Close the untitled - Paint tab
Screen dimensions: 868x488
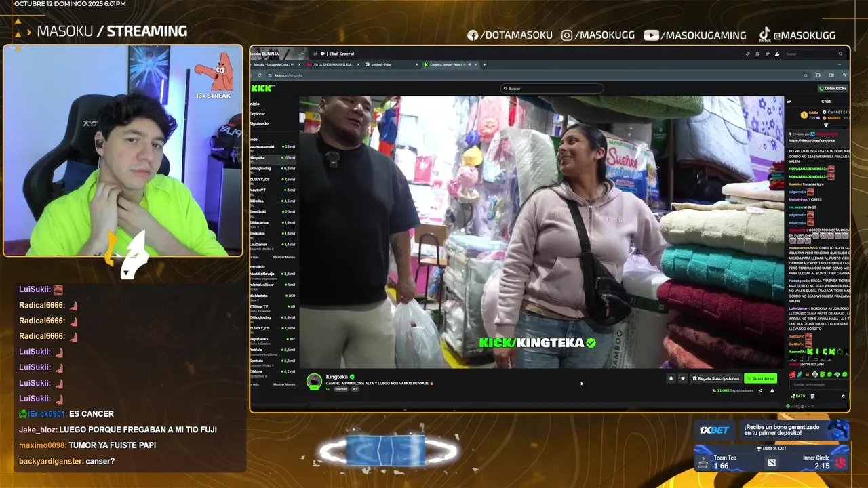[417, 64]
